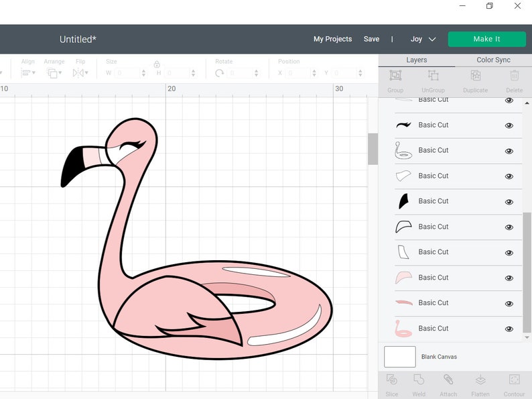The height and width of the screenshot is (399, 532).
Task: Hide the eyelash layer with eye icon
Action: [x=509, y=125]
